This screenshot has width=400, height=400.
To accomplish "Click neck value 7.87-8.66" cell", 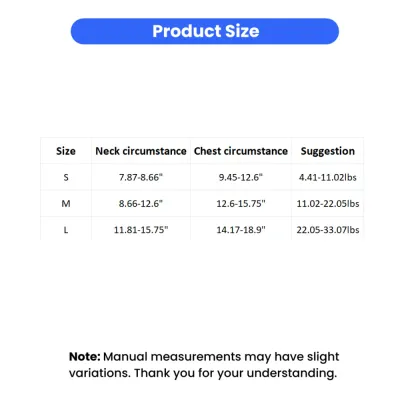I will tap(141, 177).
